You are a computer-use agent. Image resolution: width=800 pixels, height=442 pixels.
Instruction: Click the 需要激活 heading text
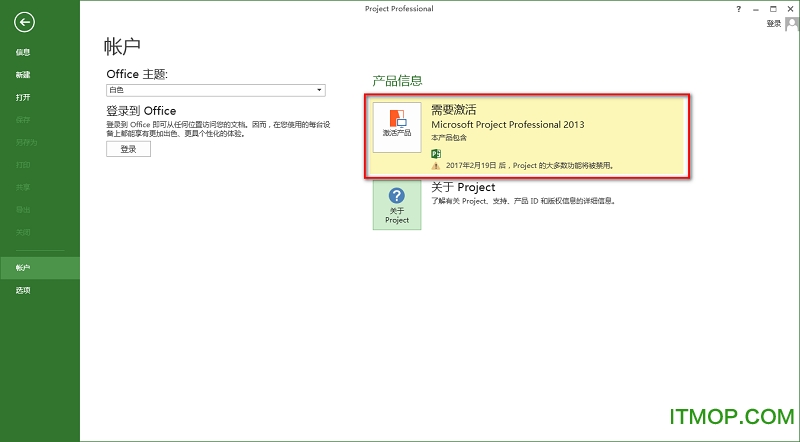tap(454, 109)
